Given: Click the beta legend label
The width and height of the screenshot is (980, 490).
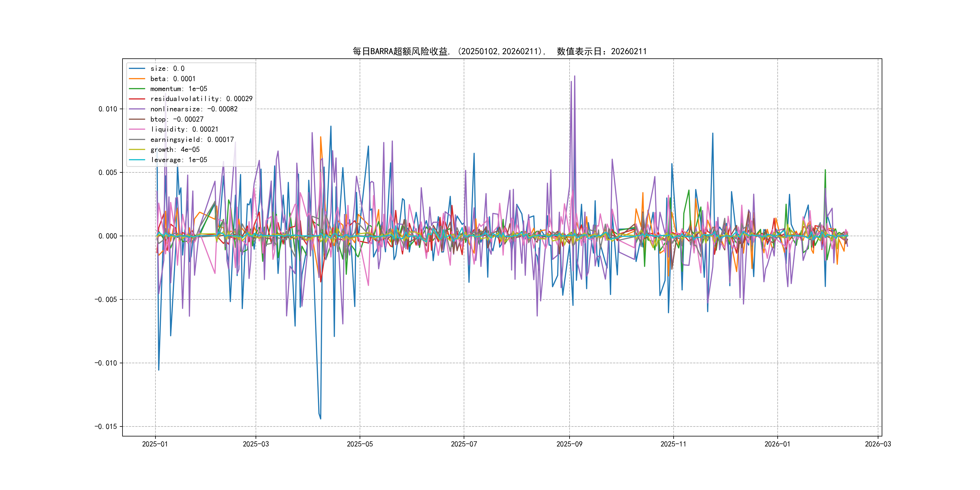Looking at the screenshot, I should [173, 79].
